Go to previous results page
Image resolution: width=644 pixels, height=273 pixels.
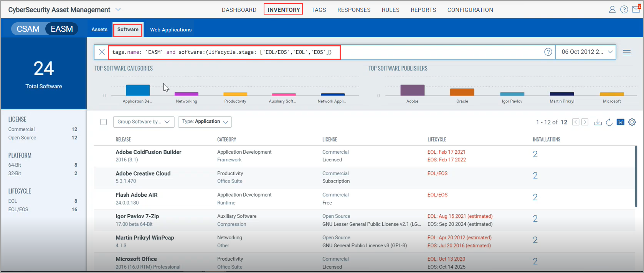tap(576, 122)
